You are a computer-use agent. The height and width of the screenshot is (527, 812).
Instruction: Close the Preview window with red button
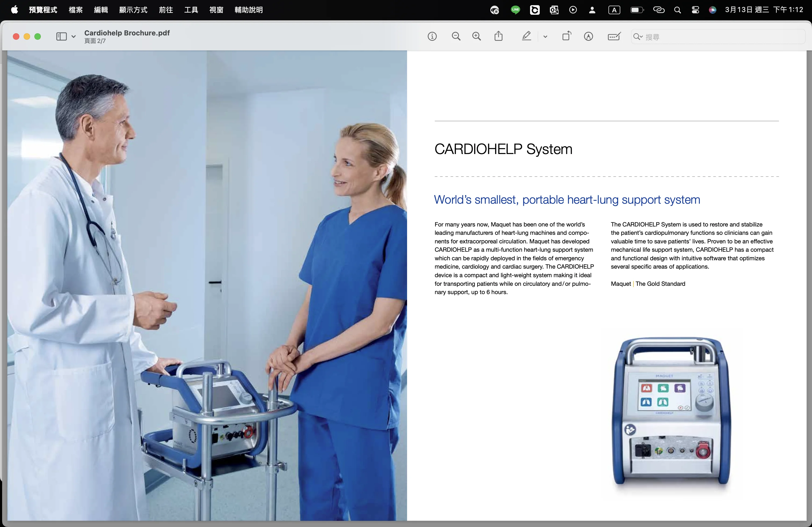coord(16,36)
